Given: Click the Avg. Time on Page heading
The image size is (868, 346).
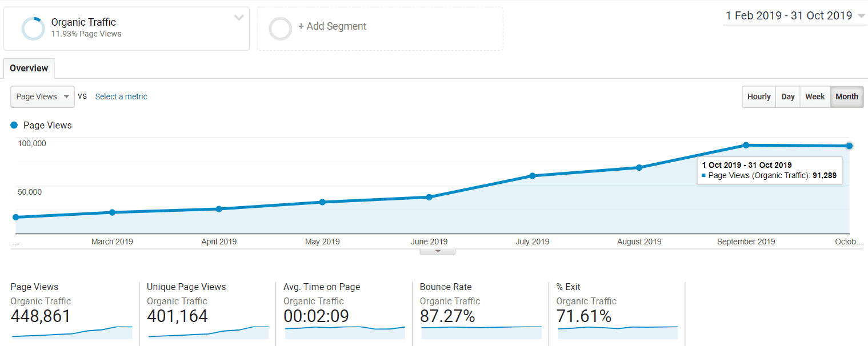Looking at the screenshot, I should tap(322, 287).
